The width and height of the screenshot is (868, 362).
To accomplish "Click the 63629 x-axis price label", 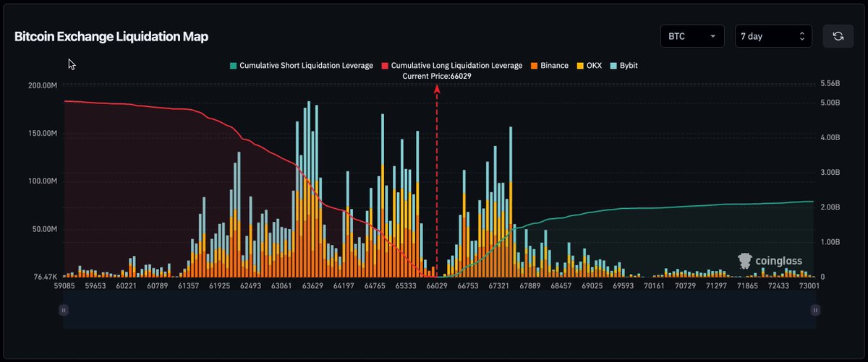I will coord(312,287).
